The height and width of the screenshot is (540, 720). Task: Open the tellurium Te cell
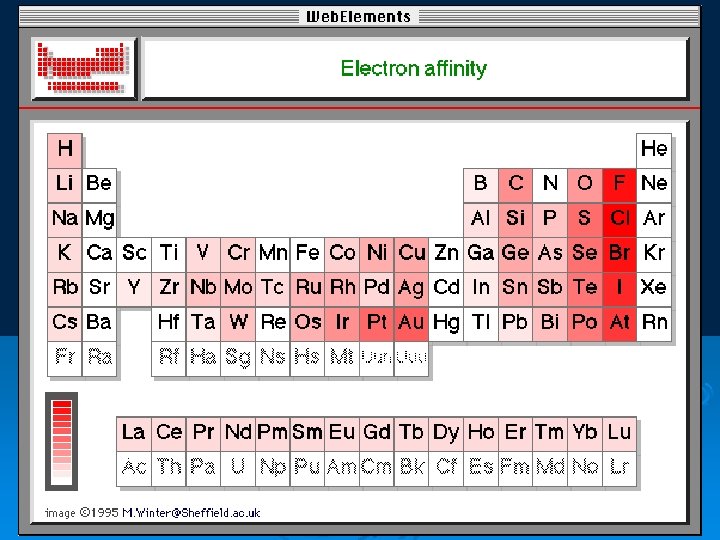coord(585,289)
